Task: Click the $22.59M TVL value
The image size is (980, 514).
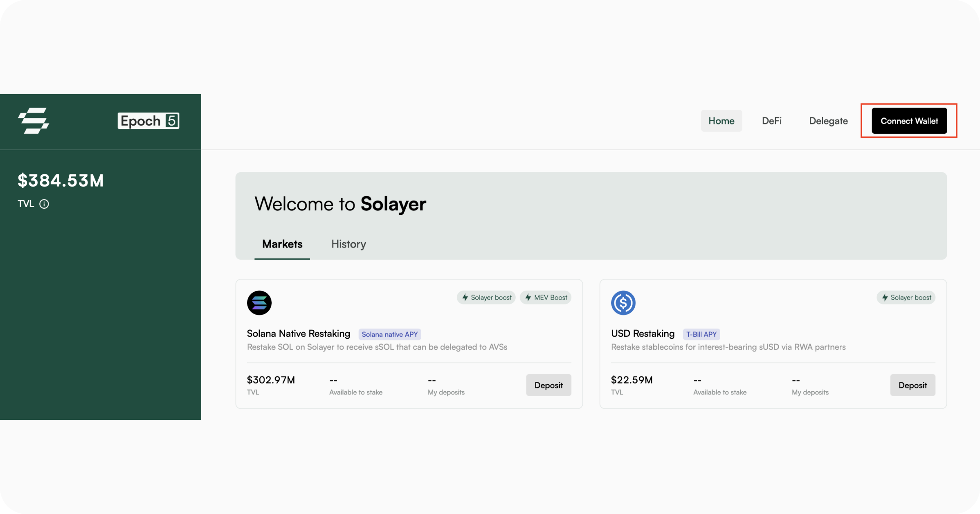Action: [632, 380]
